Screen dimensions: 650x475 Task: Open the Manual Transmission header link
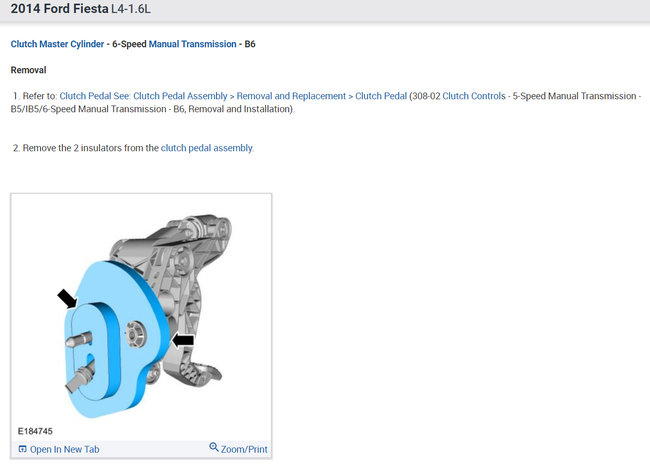click(x=192, y=44)
